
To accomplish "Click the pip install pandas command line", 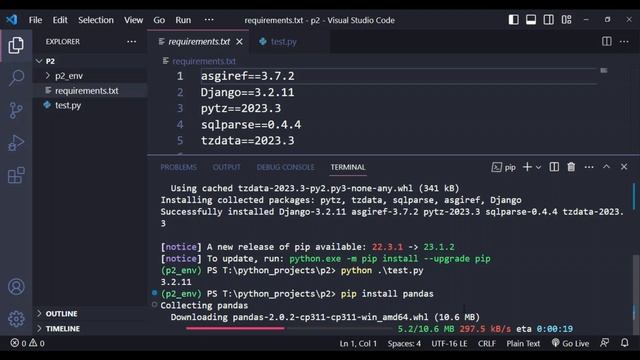I will point(297,294).
